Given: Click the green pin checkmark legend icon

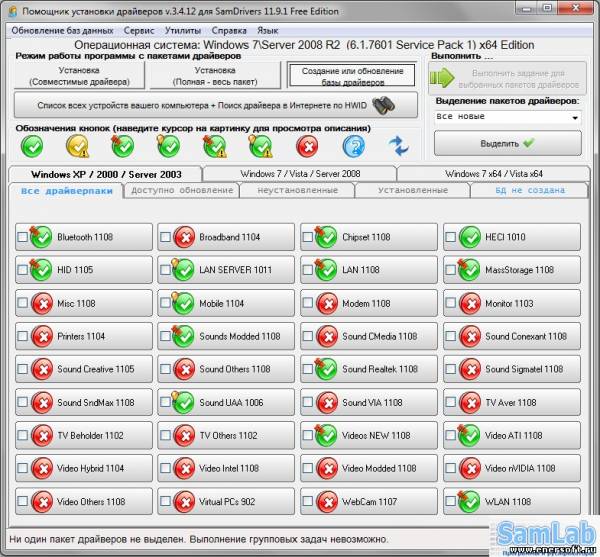Looking at the screenshot, I should tap(123, 147).
